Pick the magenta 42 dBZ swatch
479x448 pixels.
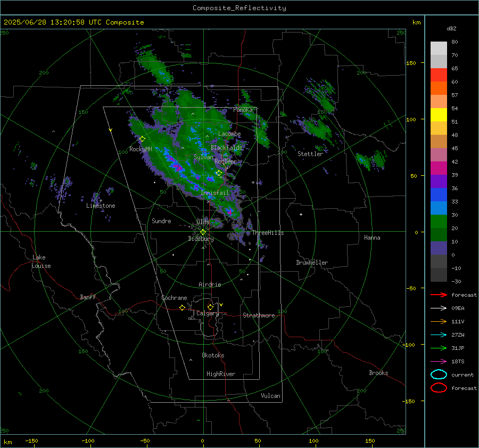(x=439, y=168)
